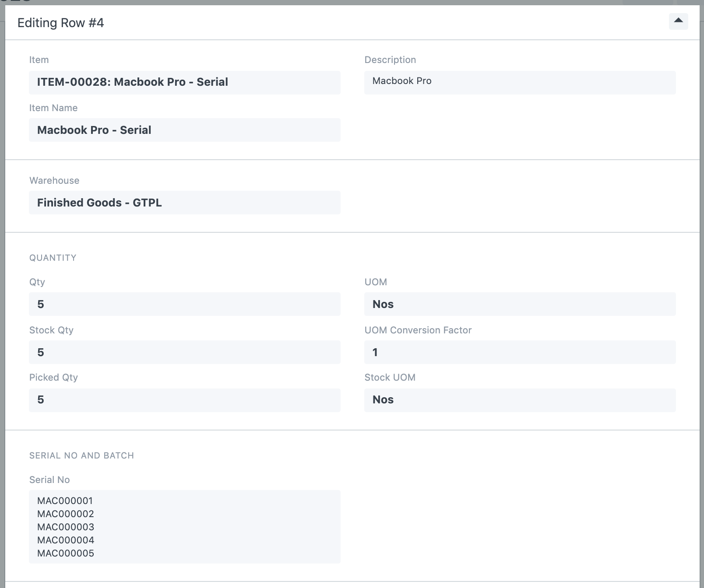The width and height of the screenshot is (704, 588).
Task: Click serial number MAC000003 line
Action: [66, 527]
